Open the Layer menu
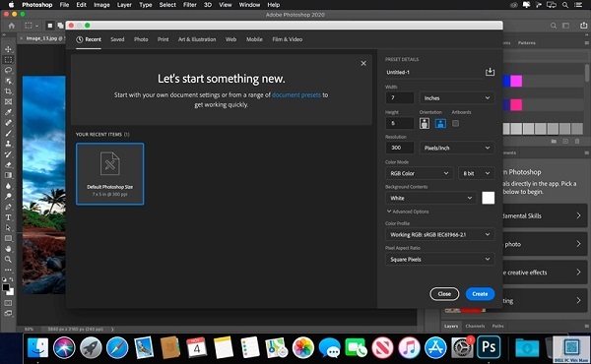The width and height of the screenshot is (591, 364). coord(124,5)
